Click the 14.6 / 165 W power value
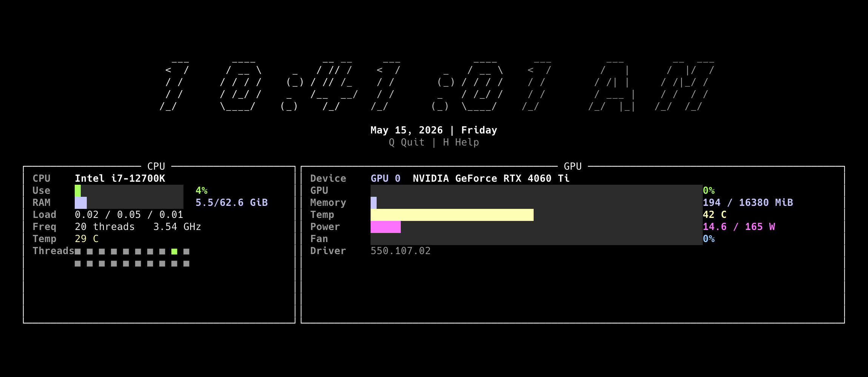Image resolution: width=868 pixels, height=377 pixels. point(739,227)
